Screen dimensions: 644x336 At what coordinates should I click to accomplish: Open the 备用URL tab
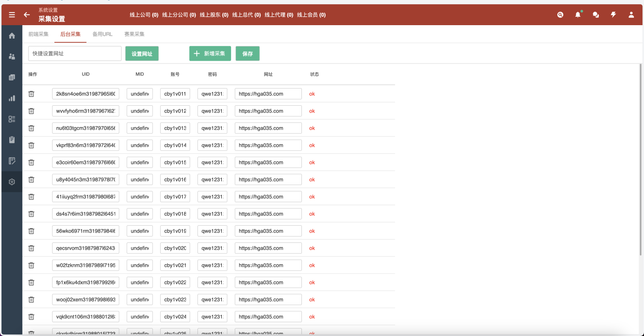tap(102, 34)
